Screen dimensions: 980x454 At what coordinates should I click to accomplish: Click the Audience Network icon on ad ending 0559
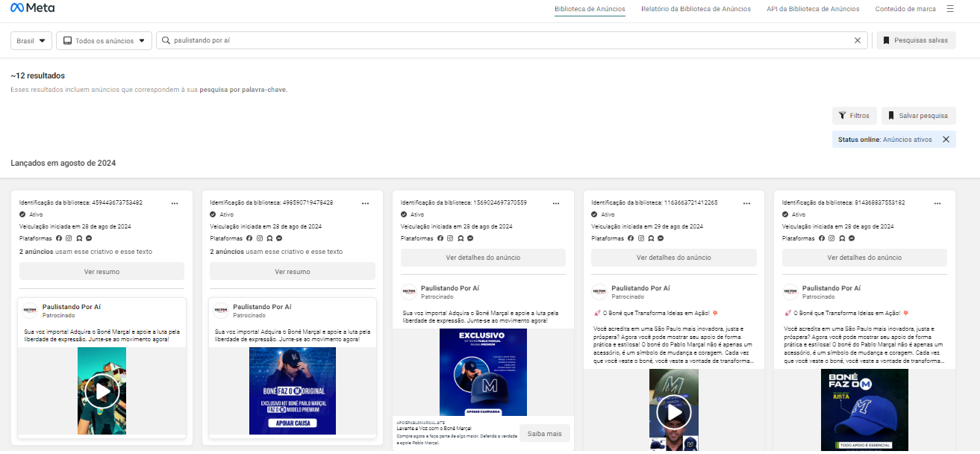[461, 238]
